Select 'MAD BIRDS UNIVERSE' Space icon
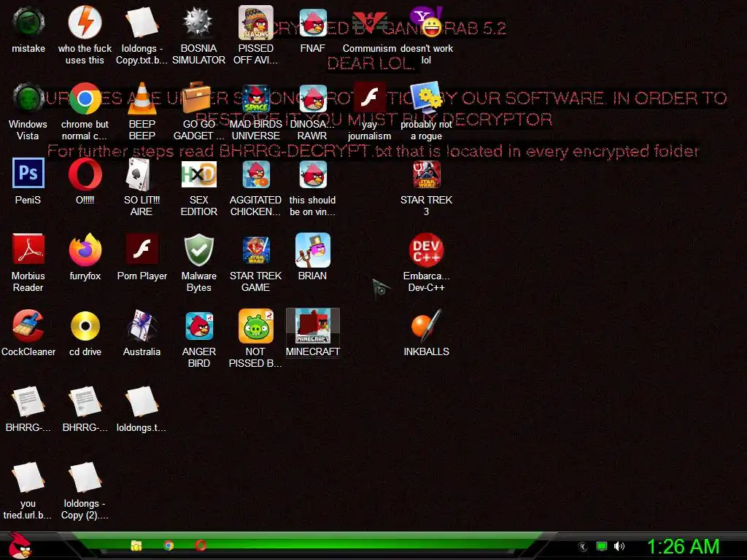 click(256, 98)
